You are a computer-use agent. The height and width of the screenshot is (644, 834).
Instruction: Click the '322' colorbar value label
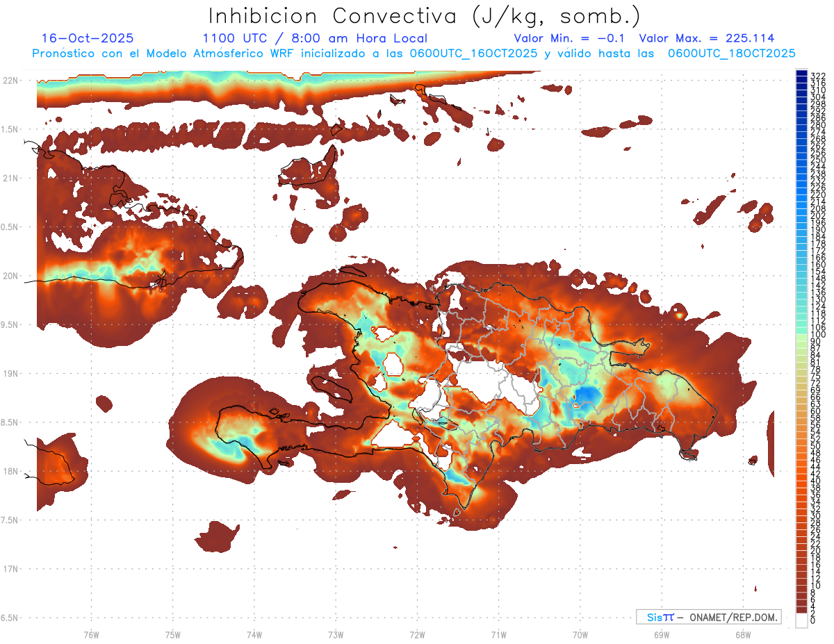tap(818, 75)
